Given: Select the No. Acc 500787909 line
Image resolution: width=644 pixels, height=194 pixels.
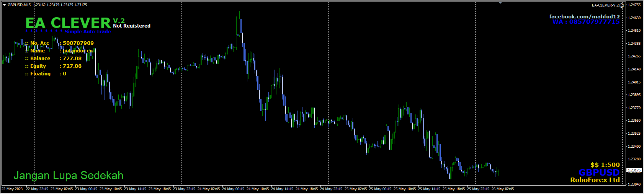Looking at the screenshot, I should 59,43.
